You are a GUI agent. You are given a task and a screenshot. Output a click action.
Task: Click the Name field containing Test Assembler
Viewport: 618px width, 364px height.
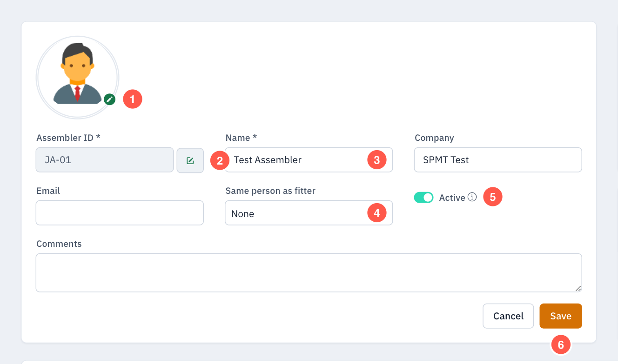coord(309,160)
